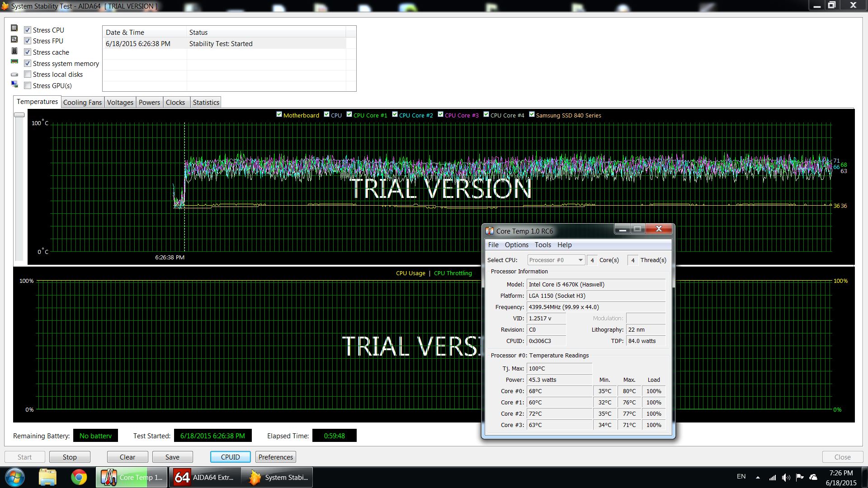
Task: Select the Stability Test: Started log row
Action: tap(225, 43)
